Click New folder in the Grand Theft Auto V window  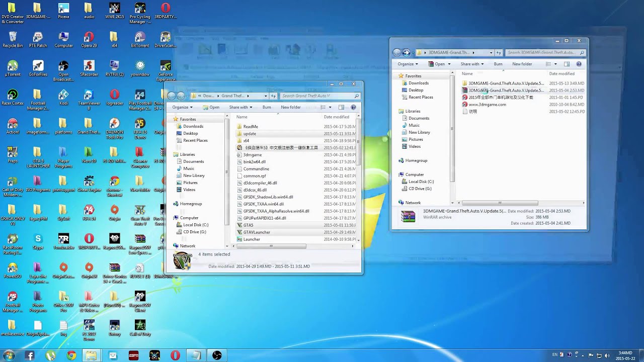coord(291,107)
